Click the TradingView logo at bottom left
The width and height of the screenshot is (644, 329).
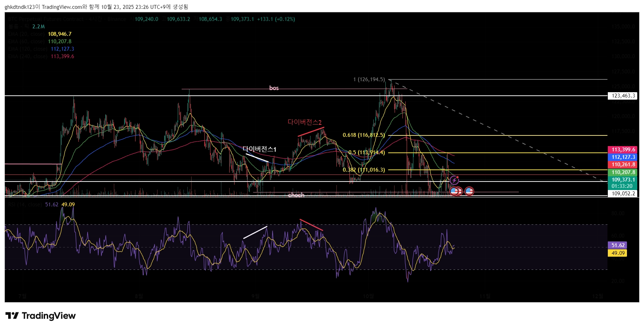pos(40,316)
